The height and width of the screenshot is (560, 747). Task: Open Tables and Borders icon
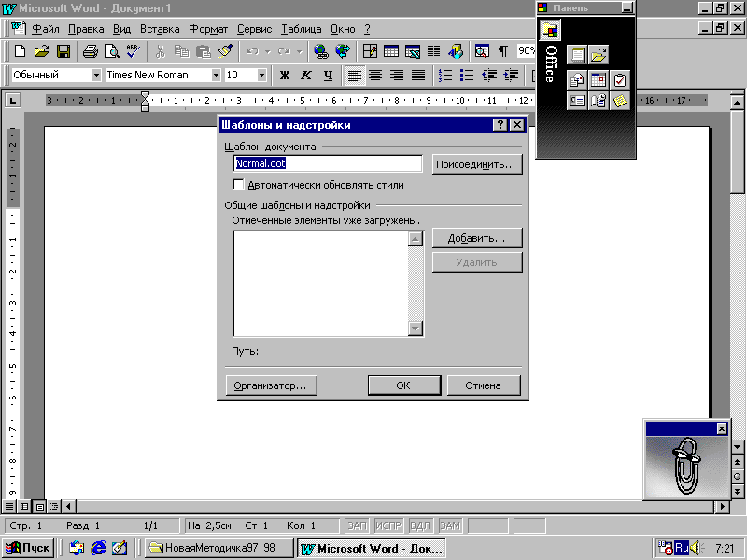tap(370, 51)
